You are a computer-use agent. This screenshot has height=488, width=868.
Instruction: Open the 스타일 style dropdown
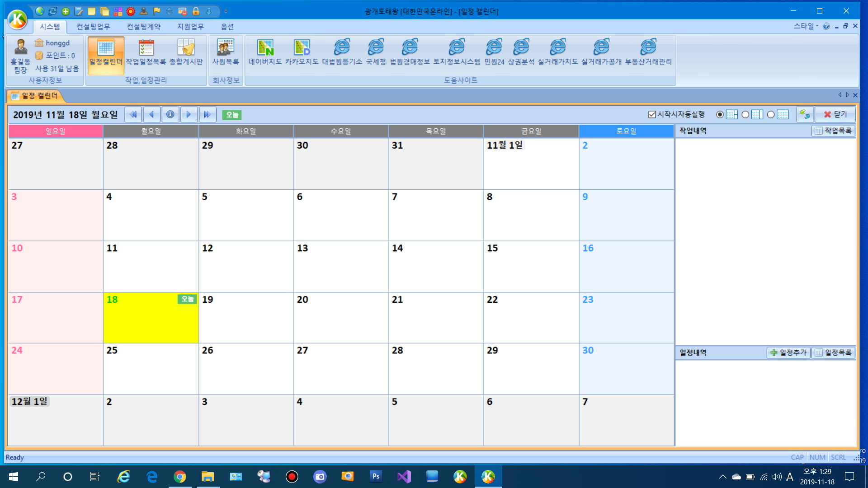click(x=806, y=26)
